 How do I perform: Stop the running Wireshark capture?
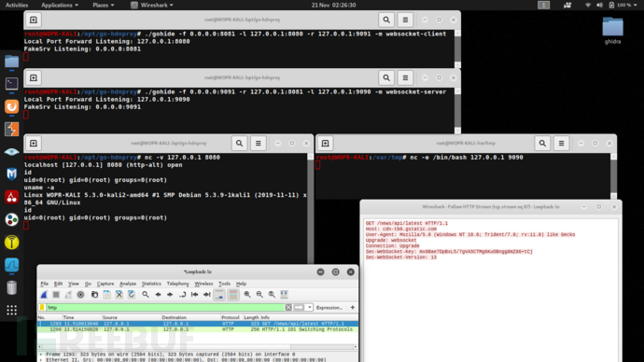56,295
